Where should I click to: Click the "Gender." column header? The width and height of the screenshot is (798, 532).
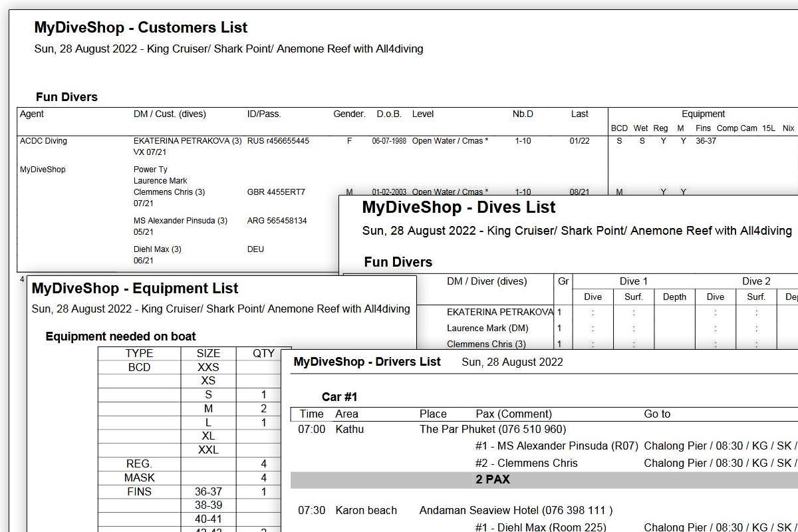tap(349, 114)
